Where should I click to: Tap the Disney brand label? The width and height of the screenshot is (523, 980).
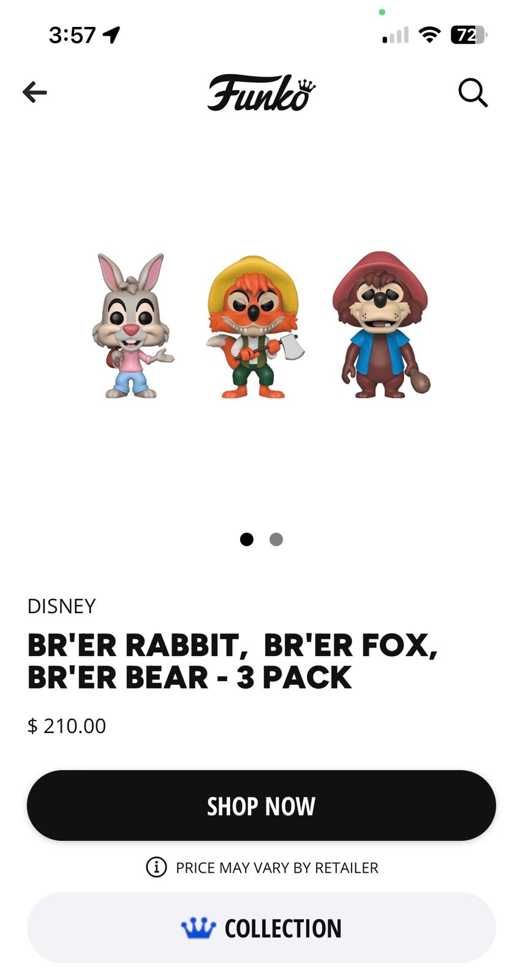coord(62,606)
